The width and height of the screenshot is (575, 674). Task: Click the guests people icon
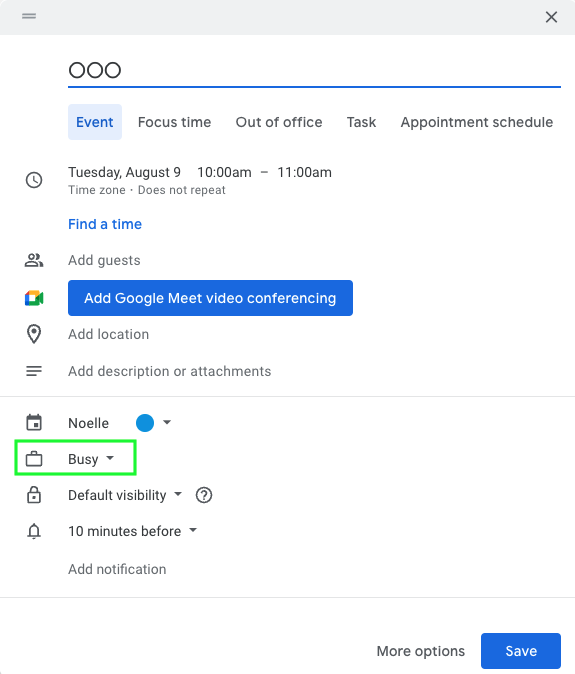(34, 260)
